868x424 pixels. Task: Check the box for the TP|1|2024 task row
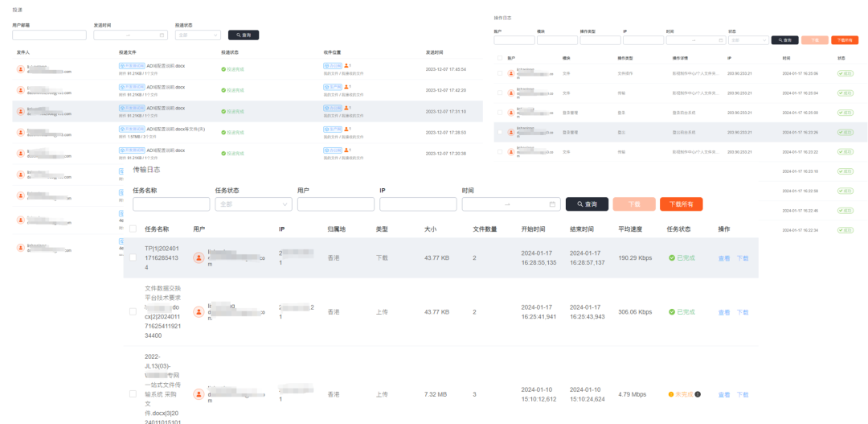(133, 257)
